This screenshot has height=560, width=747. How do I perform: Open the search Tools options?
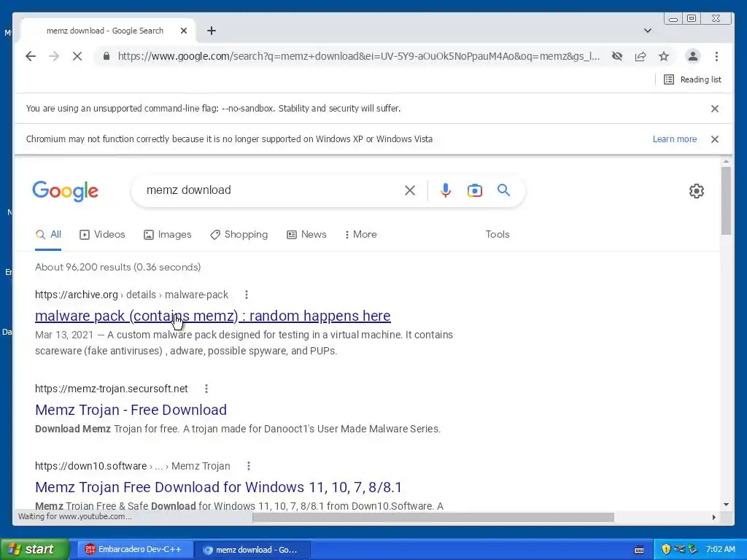(498, 234)
